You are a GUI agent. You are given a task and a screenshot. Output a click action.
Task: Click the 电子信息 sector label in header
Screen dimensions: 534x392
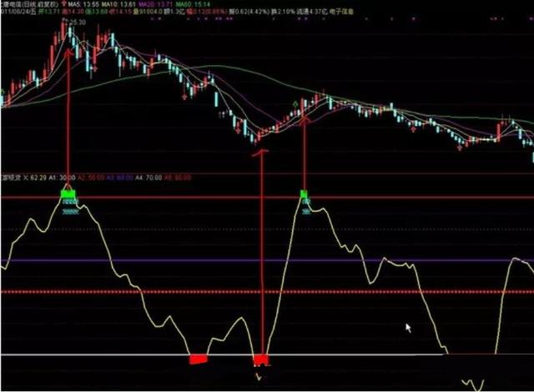coord(341,12)
